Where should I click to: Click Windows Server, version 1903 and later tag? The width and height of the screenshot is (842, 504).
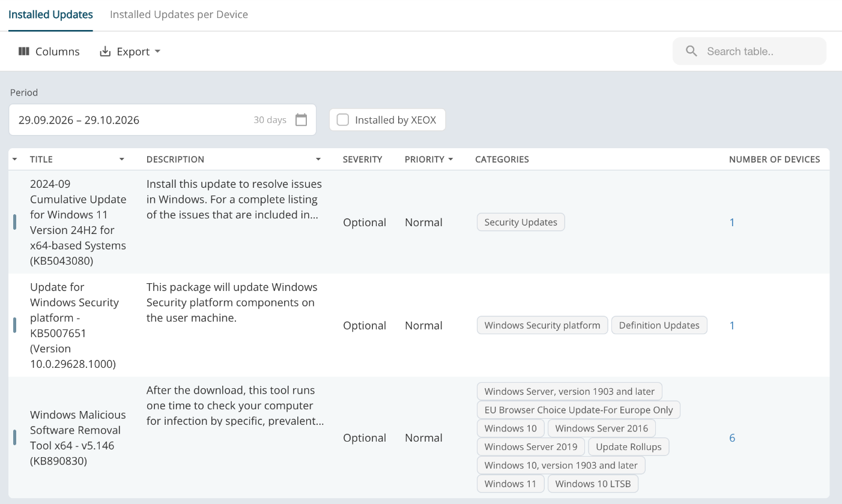pos(569,391)
